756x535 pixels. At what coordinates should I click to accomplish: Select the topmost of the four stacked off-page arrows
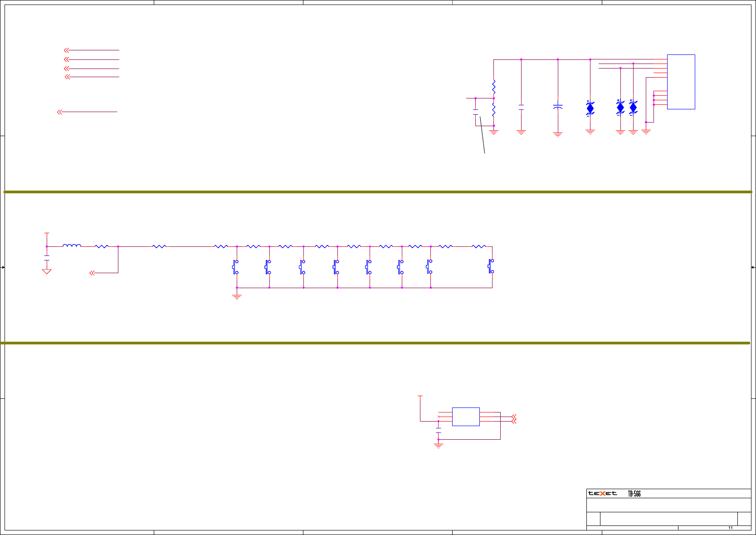(66, 50)
